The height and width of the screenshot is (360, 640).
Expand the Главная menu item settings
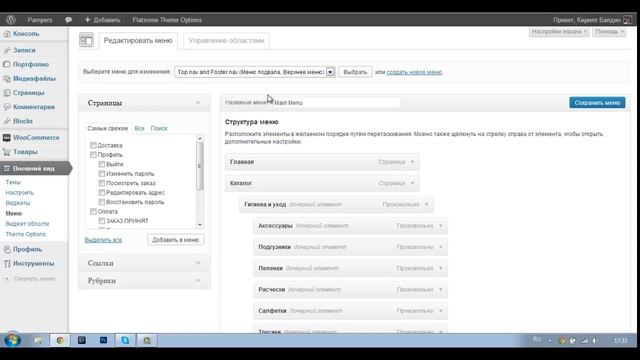click(412, 162)
